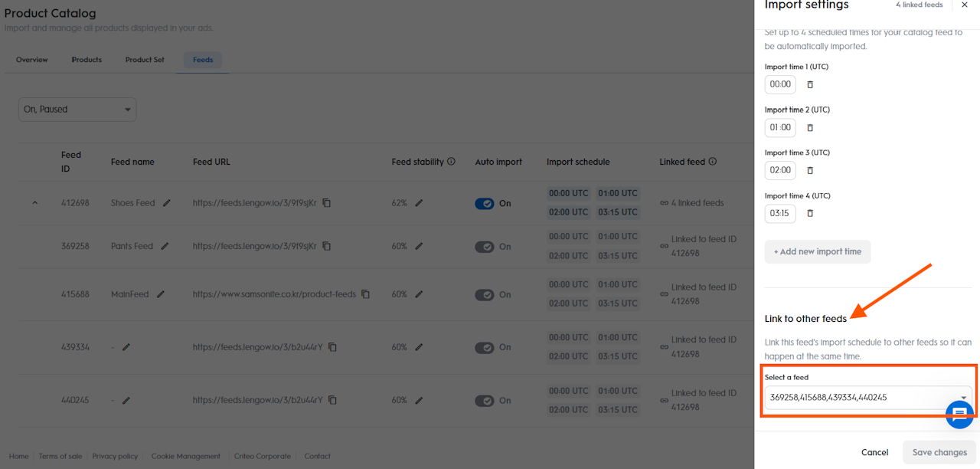The width and height of the screenshot is (980, 469).
Task: Edit feed stability pencil for MainFeed
Action: (419, 294)
